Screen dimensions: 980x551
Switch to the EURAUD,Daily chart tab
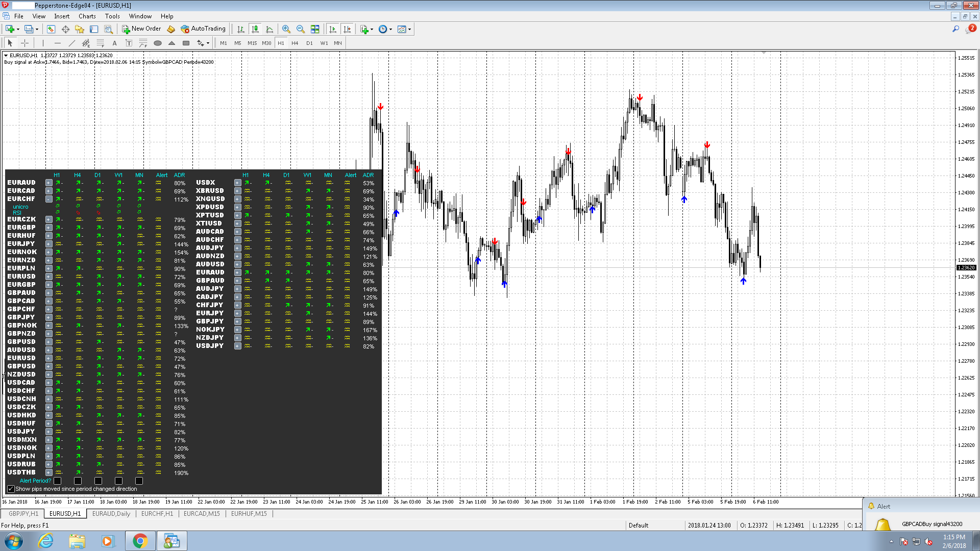coord(111,514)
